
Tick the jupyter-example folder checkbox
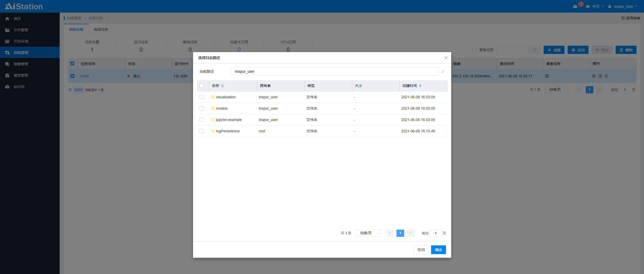click(202, 120)
